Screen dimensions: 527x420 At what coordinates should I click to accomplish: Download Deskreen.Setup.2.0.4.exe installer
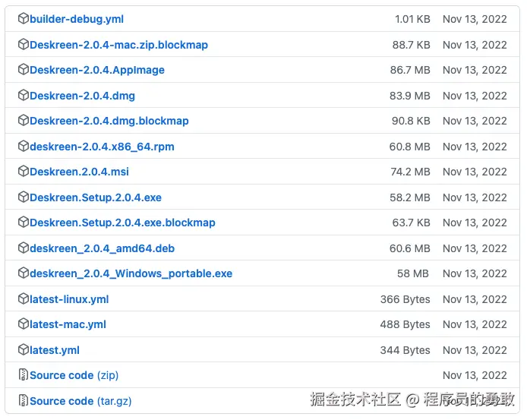click(96, 197)
